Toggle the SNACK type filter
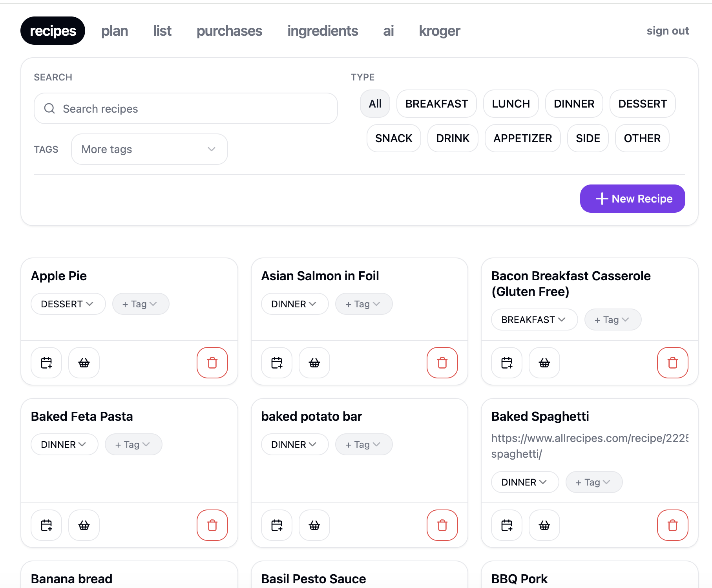Screen dimensions: 712x588 [x=393, y=138]
